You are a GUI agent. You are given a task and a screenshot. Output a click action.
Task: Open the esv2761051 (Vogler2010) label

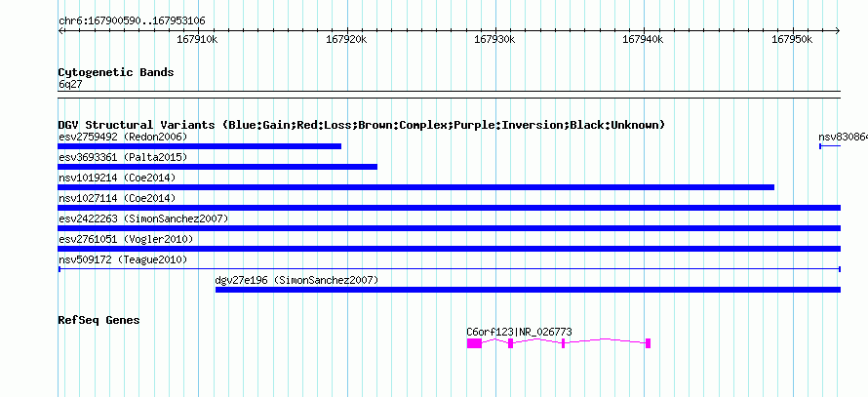tap(126, 239)
